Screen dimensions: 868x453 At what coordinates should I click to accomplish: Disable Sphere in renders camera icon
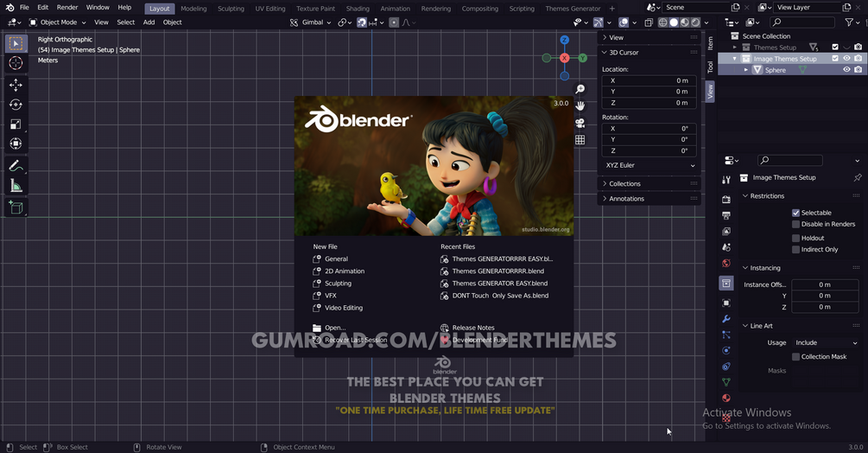click(x=858, y=70)
